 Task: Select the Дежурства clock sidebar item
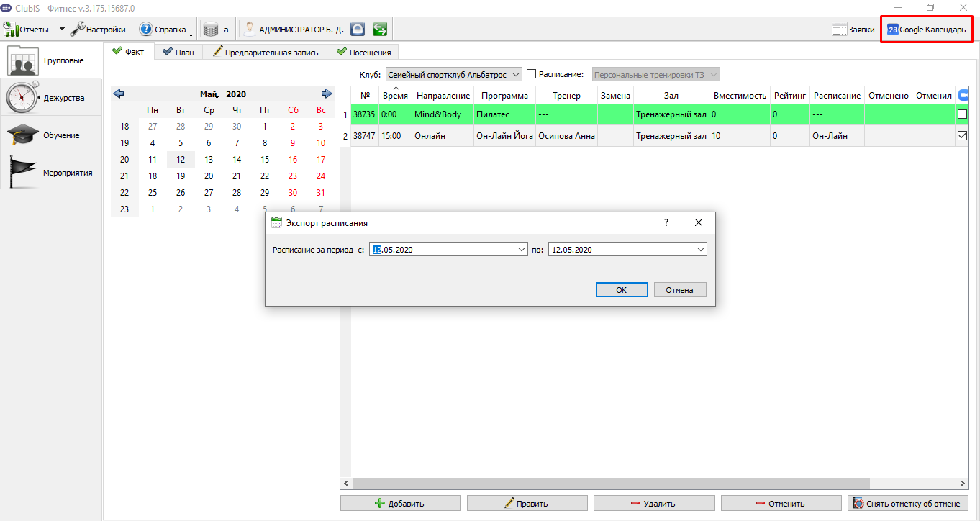51,97
